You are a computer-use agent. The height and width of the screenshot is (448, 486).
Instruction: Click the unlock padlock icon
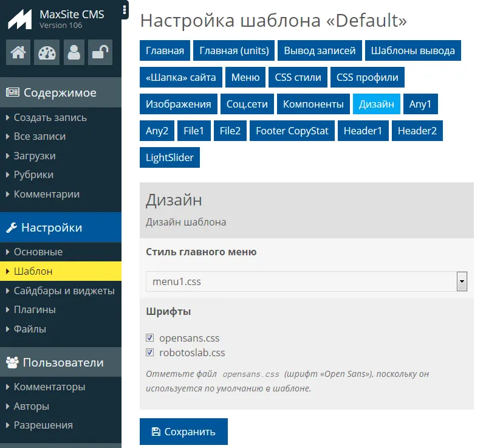(x=100, y=53)
